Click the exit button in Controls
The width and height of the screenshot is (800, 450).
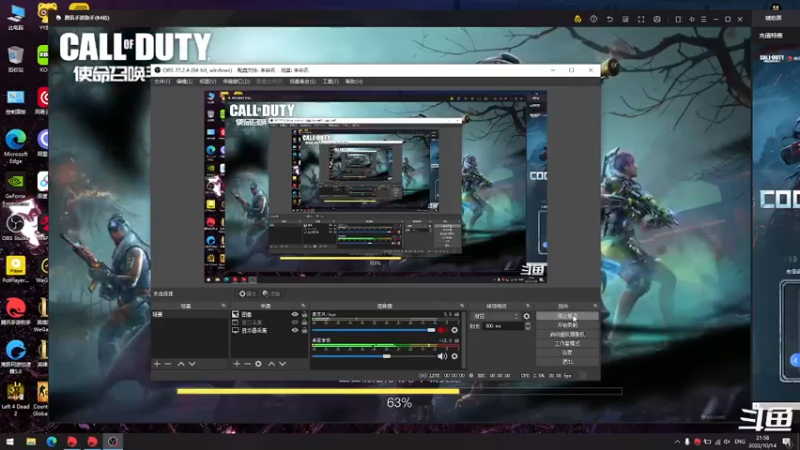coord(567,362)
